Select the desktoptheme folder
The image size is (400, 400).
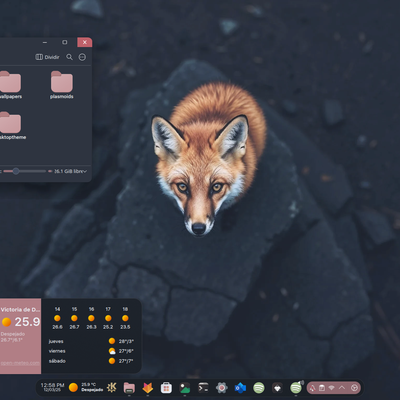[x=12, y=126]
